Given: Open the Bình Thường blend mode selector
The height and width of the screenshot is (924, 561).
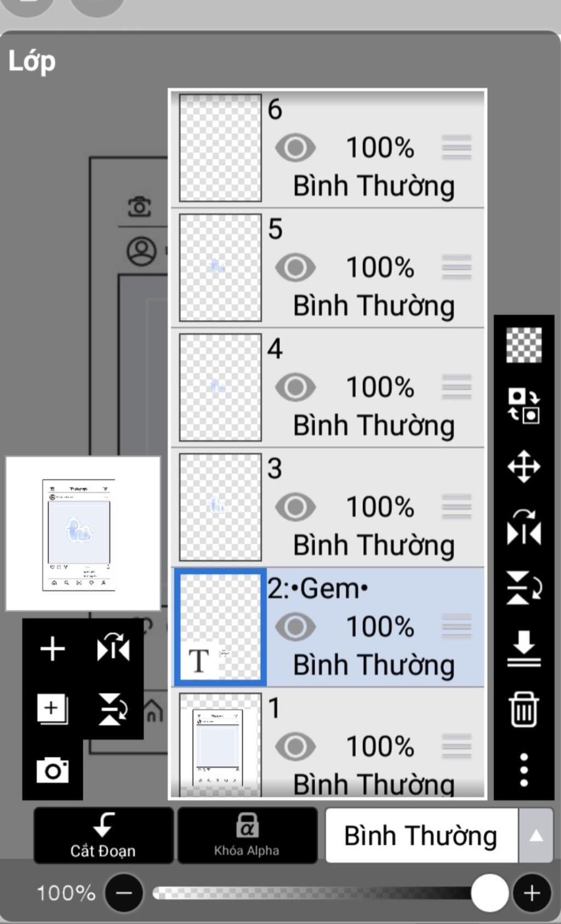Looking at the screenshot, I should (x=421, y=835).
